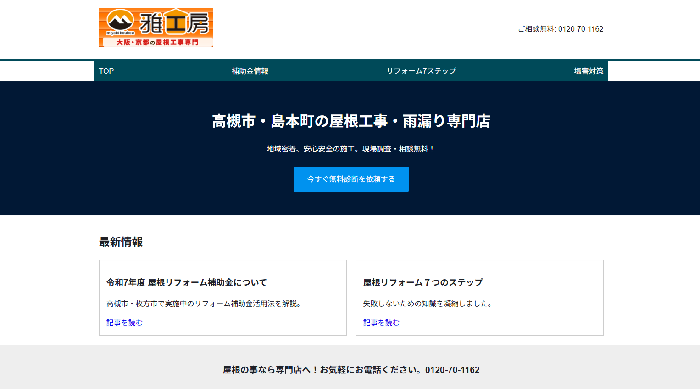This screenshot has width=700, height=389.
Task: Open the last nav item 塩害対策
Action: click(588, 71)
